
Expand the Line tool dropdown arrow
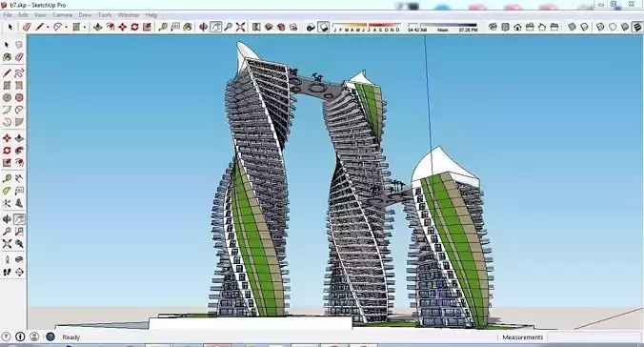[x=48, y=28]
